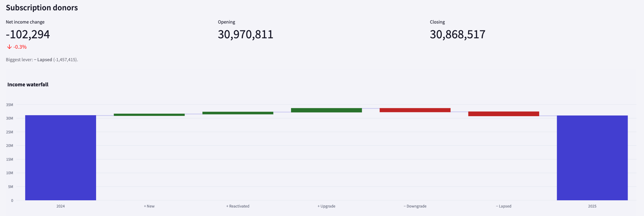Image resolution: width=644 pixels, height=216 pixels.
Task: Click the Closing metric label
Action: 437,22
